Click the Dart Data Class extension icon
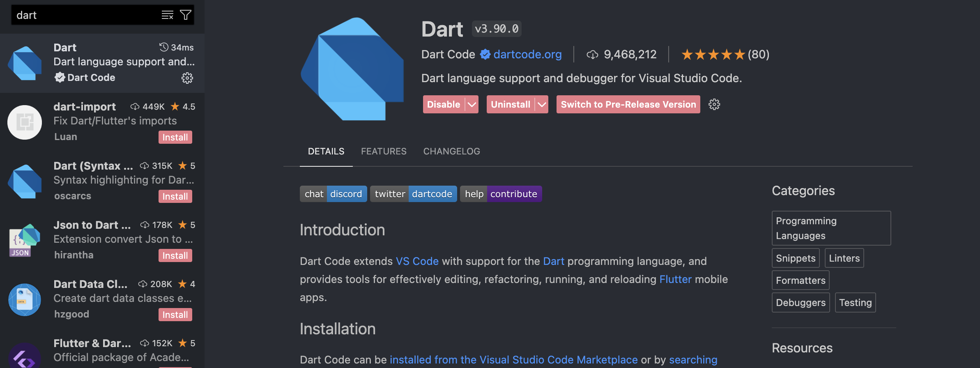980x368 pixels. pos(25,300)
